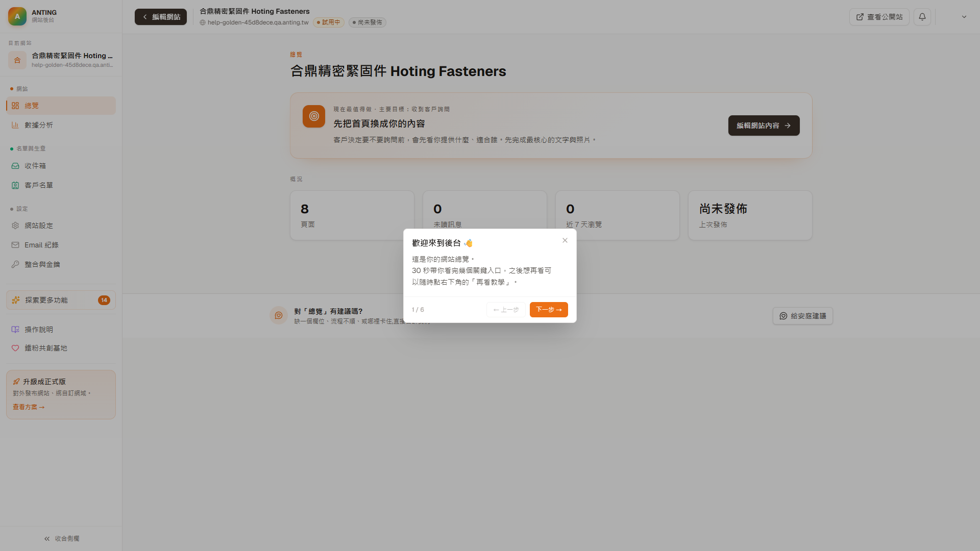Viewport: 980px width, 551px height.
Task: Click 給安庭建議 feedback button
Action: [x=802, y=316]
